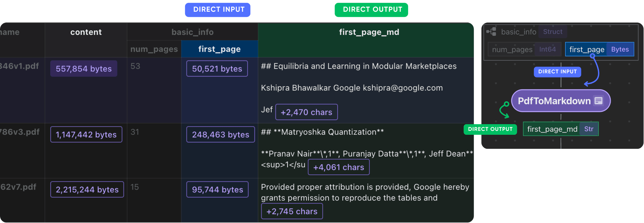Expand the +4,061 chars in Matryoshka row

[x=338, y=167]
